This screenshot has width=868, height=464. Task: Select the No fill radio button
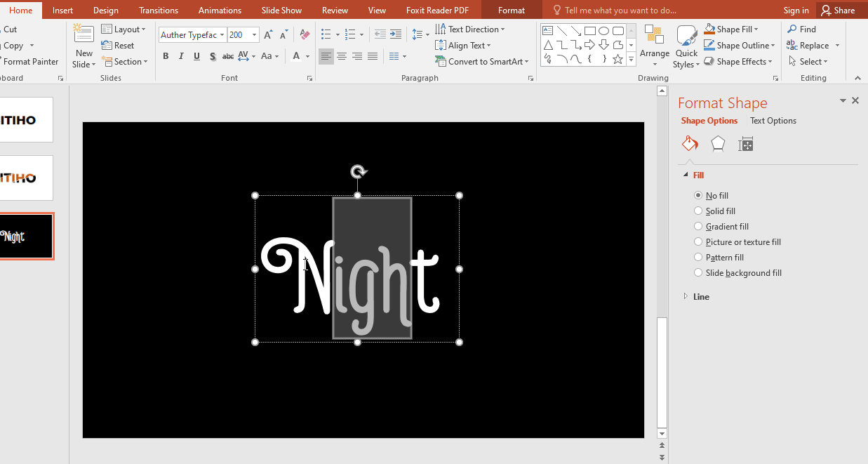[x=698, y=195]
